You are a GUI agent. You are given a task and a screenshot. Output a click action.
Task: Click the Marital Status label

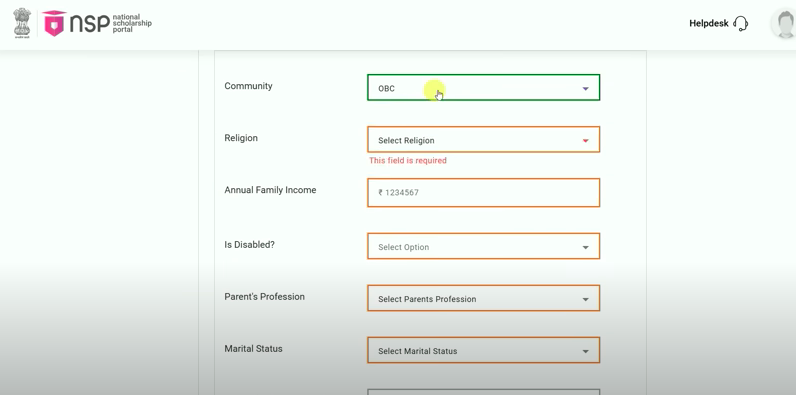pyautogui.click(x=253, y=349)
